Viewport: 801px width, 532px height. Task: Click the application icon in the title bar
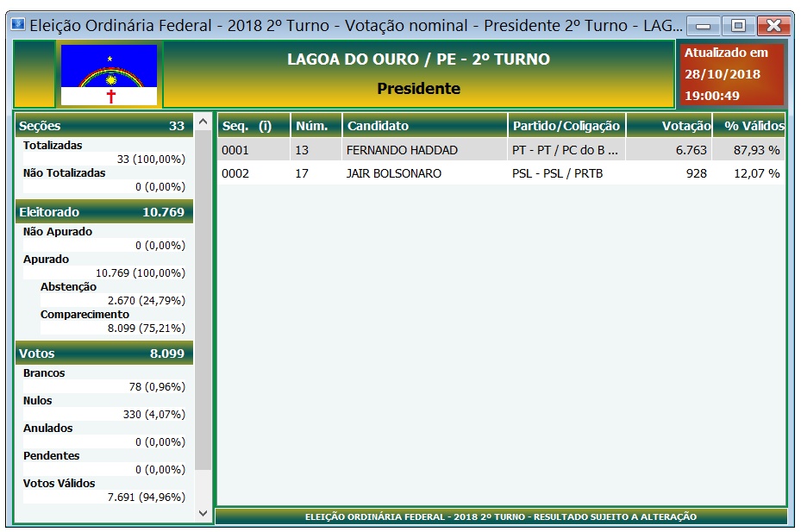[18, 24]
